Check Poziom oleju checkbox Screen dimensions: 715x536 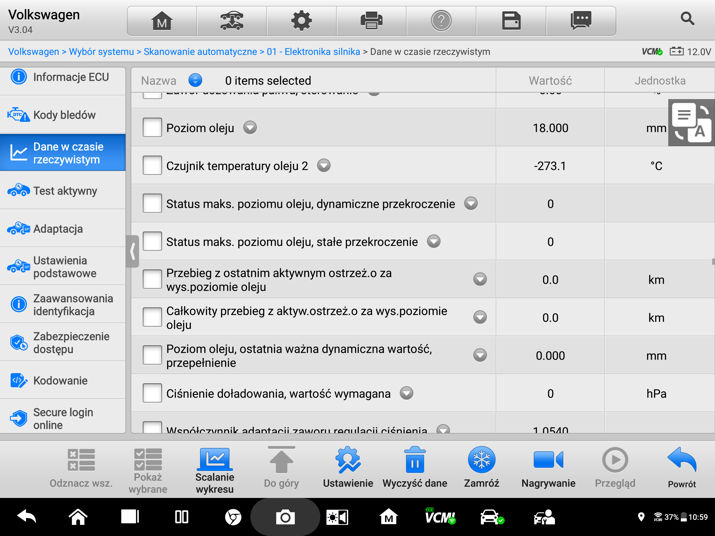point(152,128)
